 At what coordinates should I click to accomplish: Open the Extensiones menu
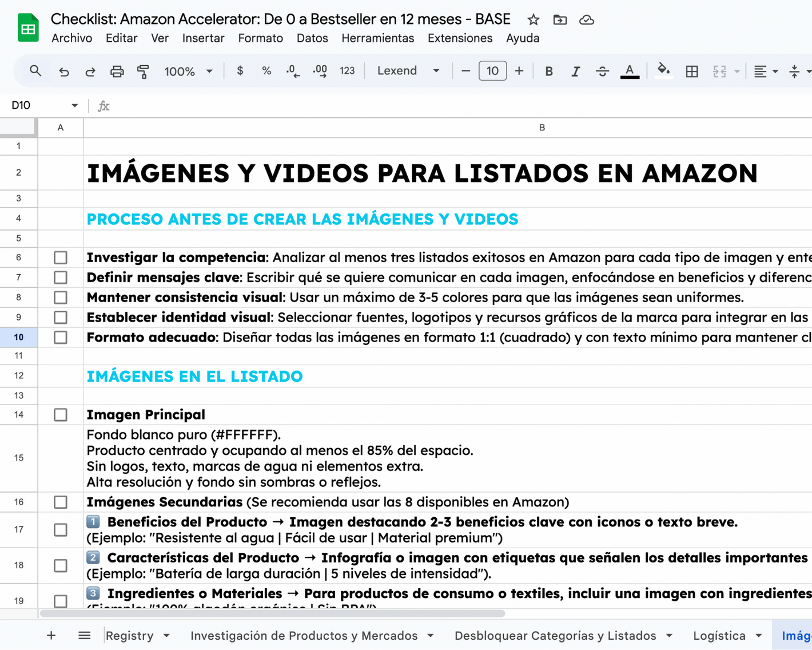[460, 38]
